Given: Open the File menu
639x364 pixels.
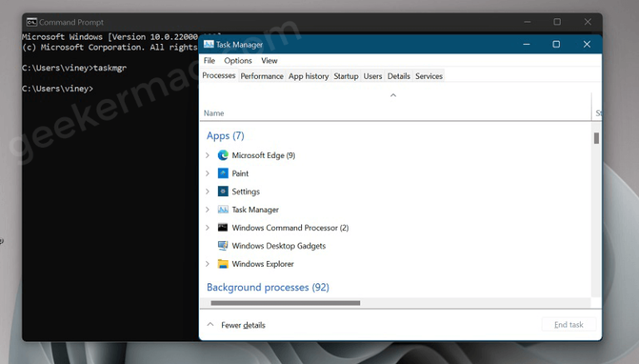Looking at the screenshot, I should click(x=210, y=61).
